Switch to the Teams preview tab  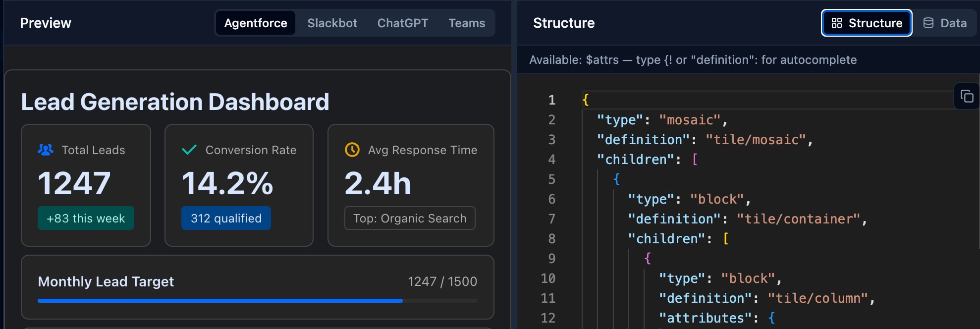click(467, 23)
